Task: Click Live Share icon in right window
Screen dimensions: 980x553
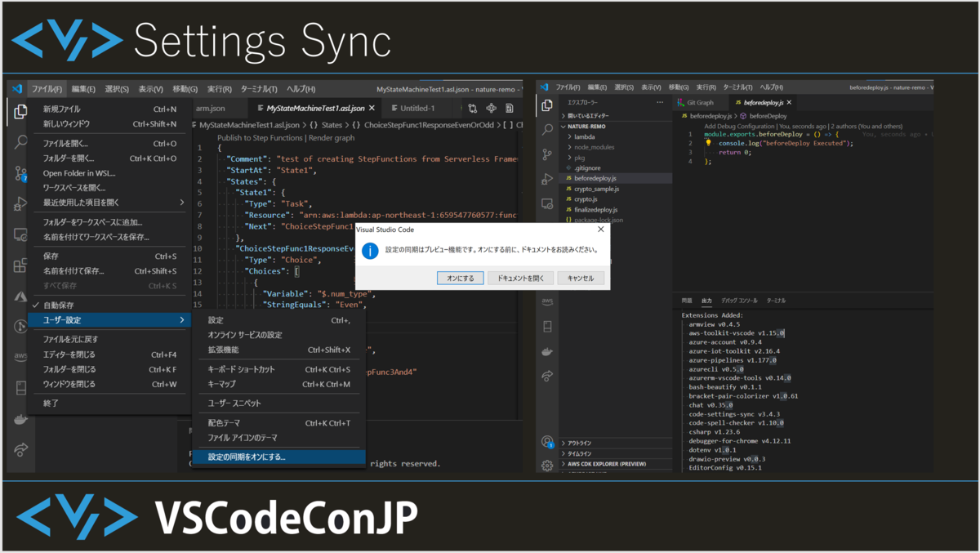Action: [x=547, y=377]
